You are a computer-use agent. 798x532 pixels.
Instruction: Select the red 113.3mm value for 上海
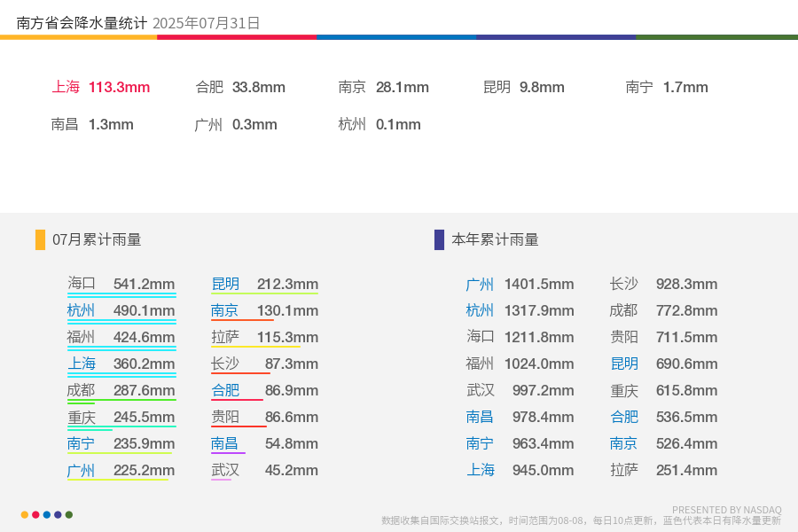[119, 87]
